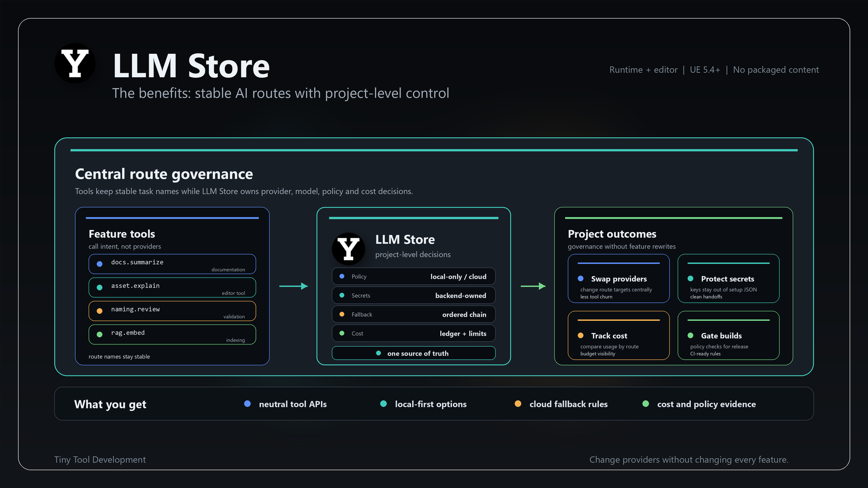The height and width of the screenshot is (488, 868).
Task: Click the orange dot next to naming.review
Action: tap(99, 311)
